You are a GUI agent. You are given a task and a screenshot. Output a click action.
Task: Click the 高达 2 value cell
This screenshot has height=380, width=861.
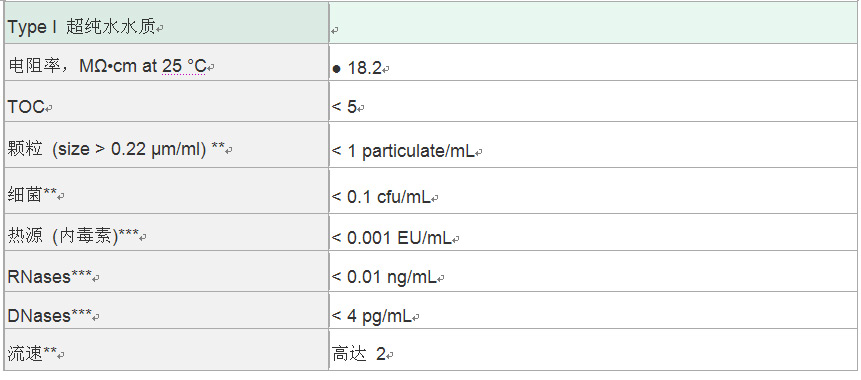click(594, 350)
